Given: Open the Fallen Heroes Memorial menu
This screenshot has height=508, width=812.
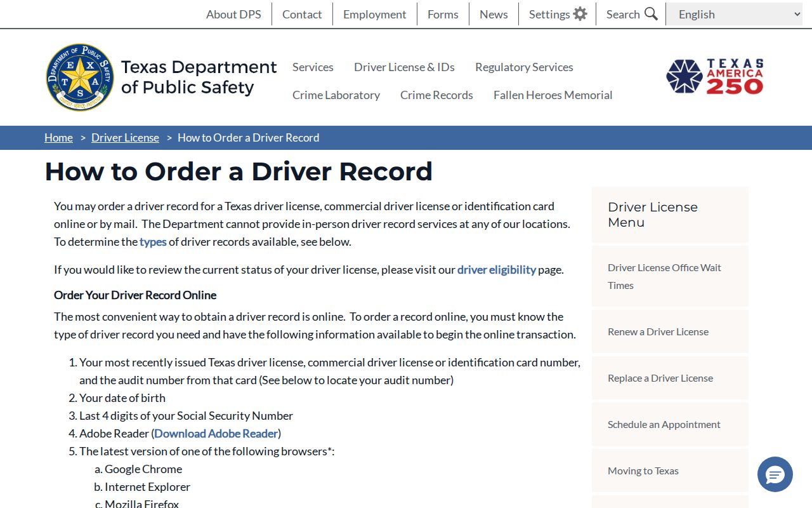Looking at the screenshot, I should point(553,95).
